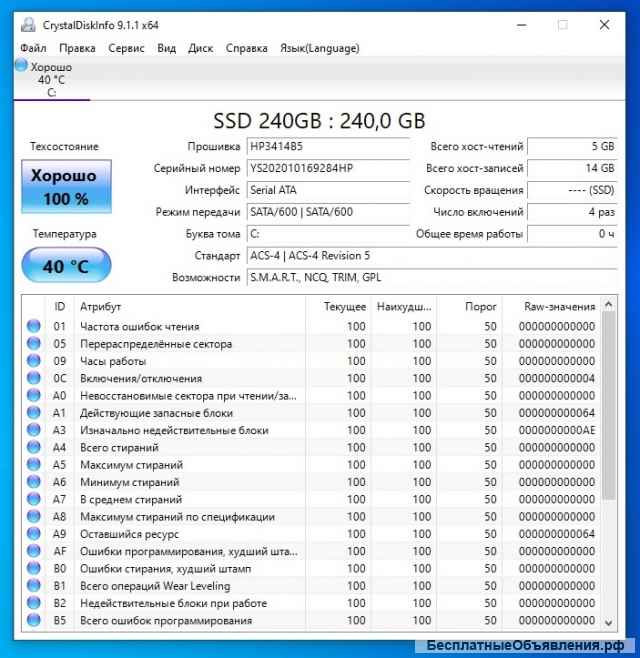Click the Порог column header
640x658 pixels.
pos(469,307)
